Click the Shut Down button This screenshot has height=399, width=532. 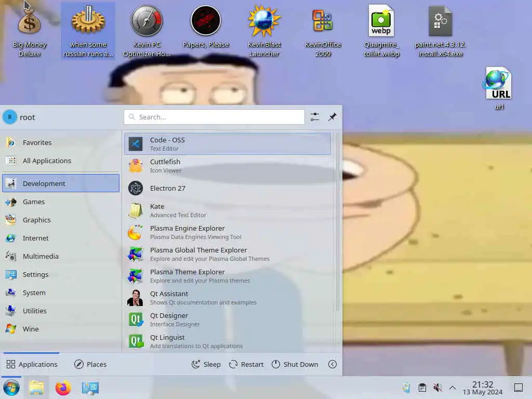click(295, 364)
